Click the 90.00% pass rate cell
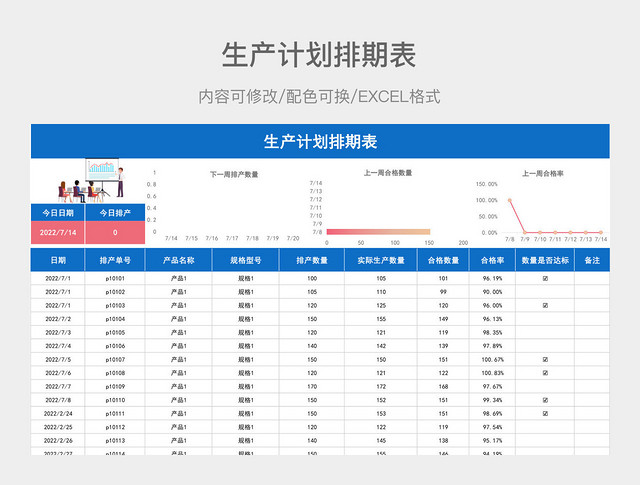Viewport: 640px width, 485px height. coord(492,292)
